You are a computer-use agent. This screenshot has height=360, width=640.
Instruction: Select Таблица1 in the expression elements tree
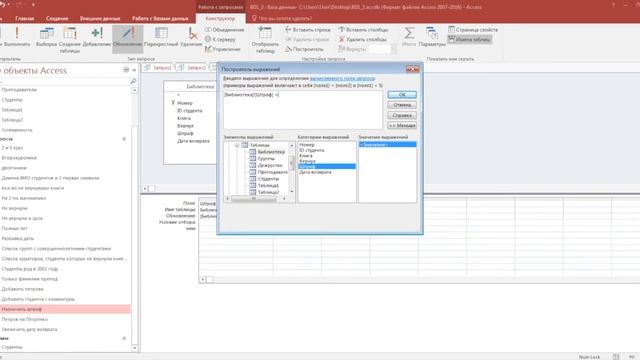point(269,185)
